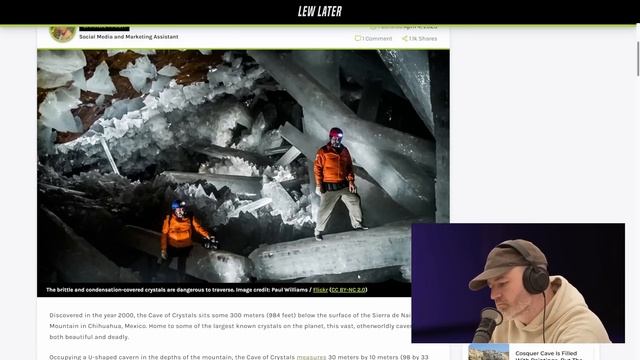Click the paragraph starting 'Discovered in the year 2000'
The width and height of the screenshot is (640, 360).
(x=231, y=326)
